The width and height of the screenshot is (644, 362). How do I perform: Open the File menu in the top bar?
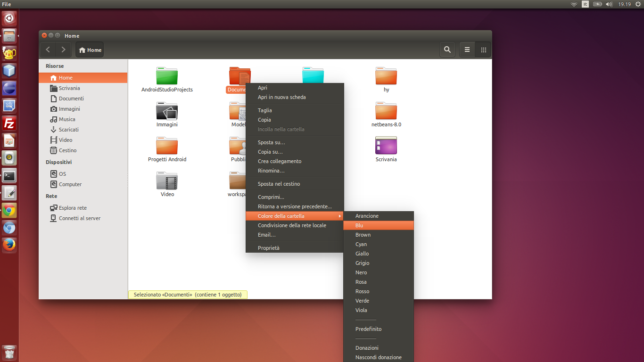tap(7, 4)
